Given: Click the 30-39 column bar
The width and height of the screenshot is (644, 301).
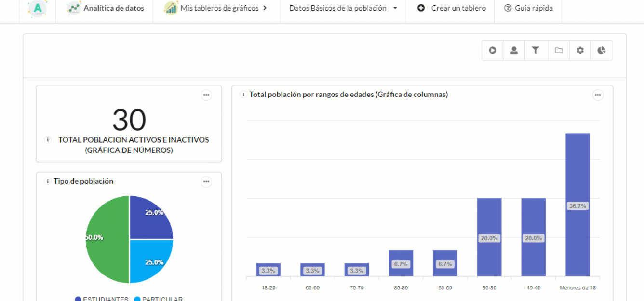Looking at the screenshot, I should 489,237.
